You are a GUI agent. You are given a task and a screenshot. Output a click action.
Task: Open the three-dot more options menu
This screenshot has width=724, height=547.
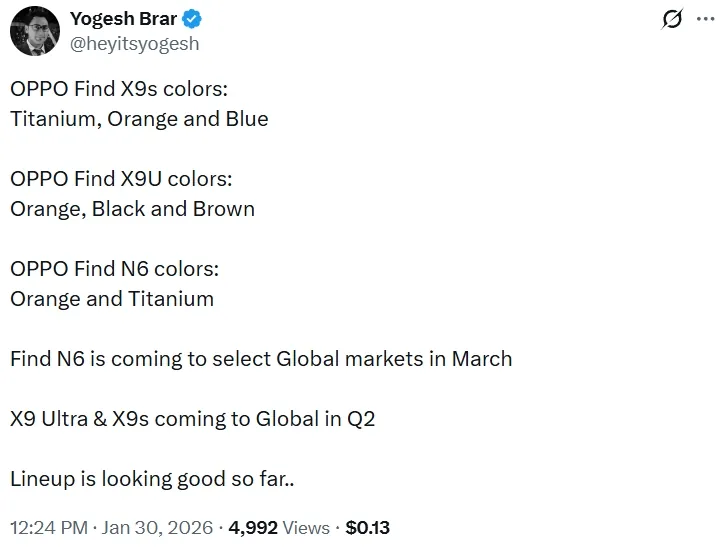[x=706, y=19]
